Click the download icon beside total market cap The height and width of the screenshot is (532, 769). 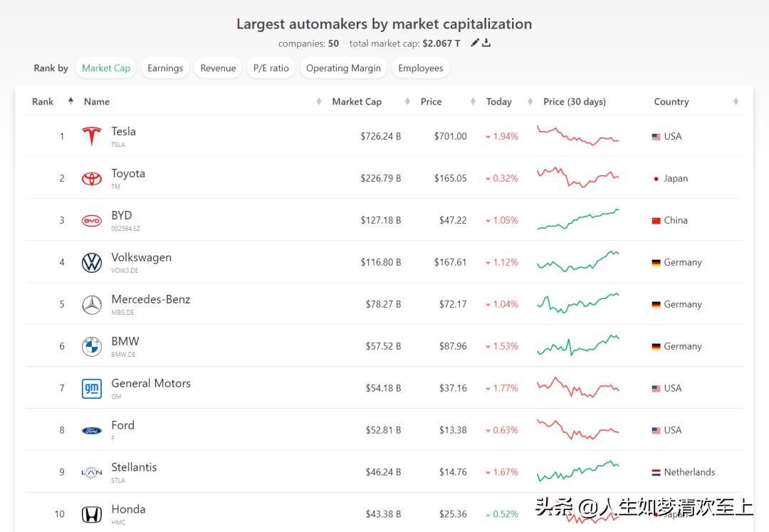click(486, 43)
